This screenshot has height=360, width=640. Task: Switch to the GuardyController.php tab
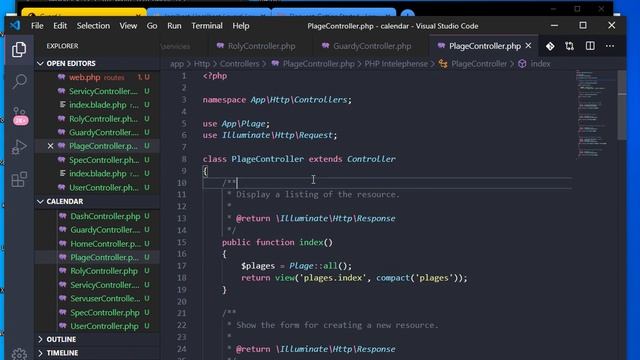pos(371,46)
